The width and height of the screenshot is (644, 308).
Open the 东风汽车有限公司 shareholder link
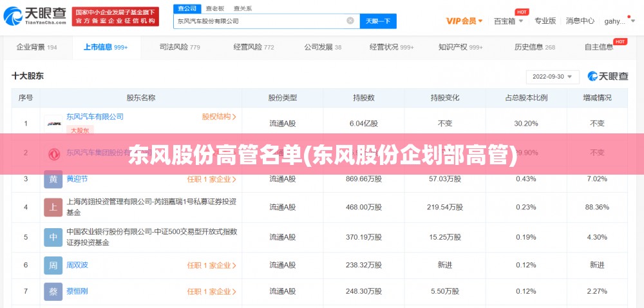95,117
